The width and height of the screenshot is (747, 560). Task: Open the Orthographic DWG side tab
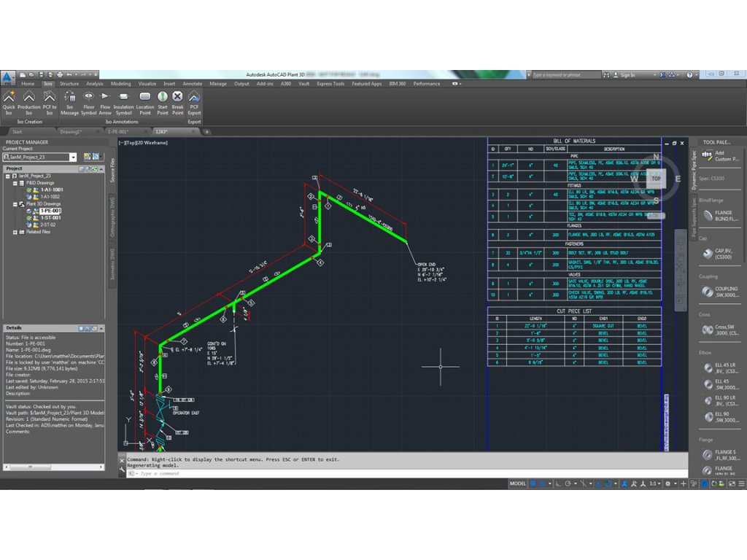pyautogui.click(x=113, y=217)
